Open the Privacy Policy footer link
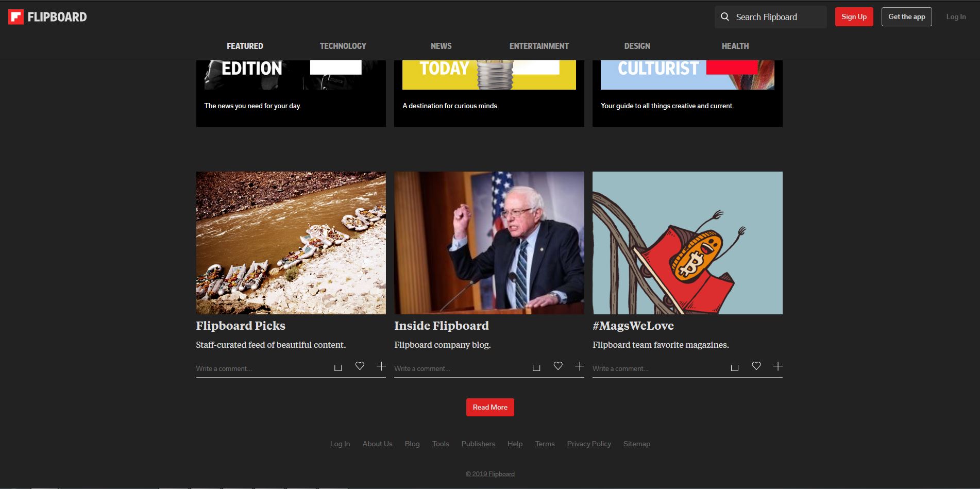Image resolution: width=980 pixels, height=489 pixels. point(589,444)
